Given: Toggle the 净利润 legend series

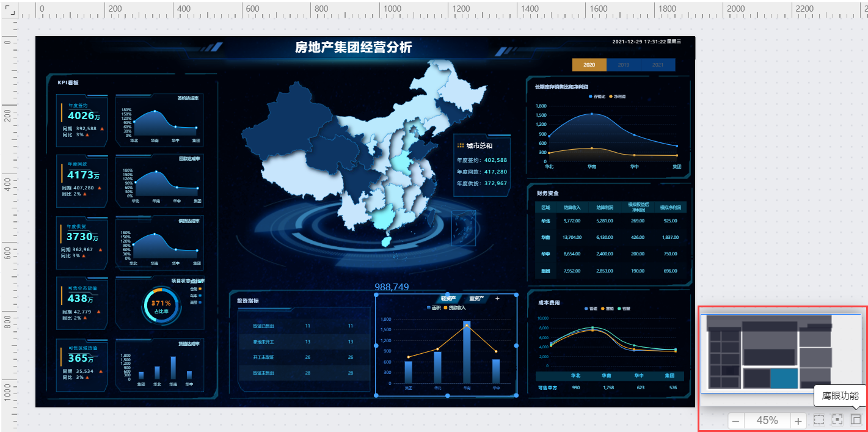Looking at the screenshot, I should (x=618, y=97).
